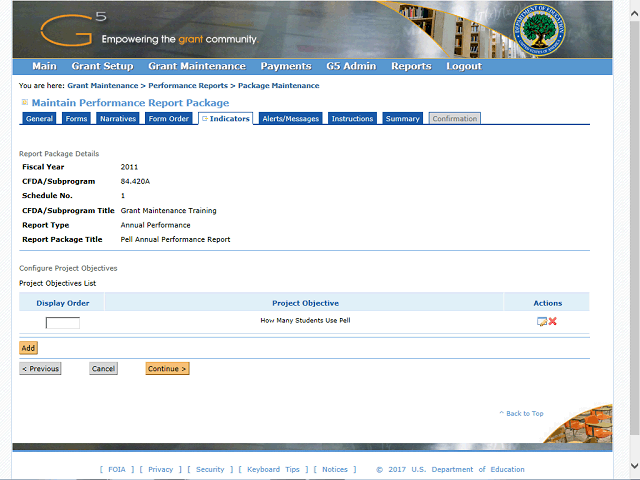Click the Back to Top link

521,413
